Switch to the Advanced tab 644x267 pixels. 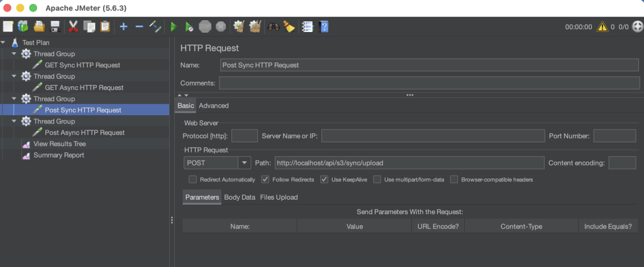tap(214, 105)
